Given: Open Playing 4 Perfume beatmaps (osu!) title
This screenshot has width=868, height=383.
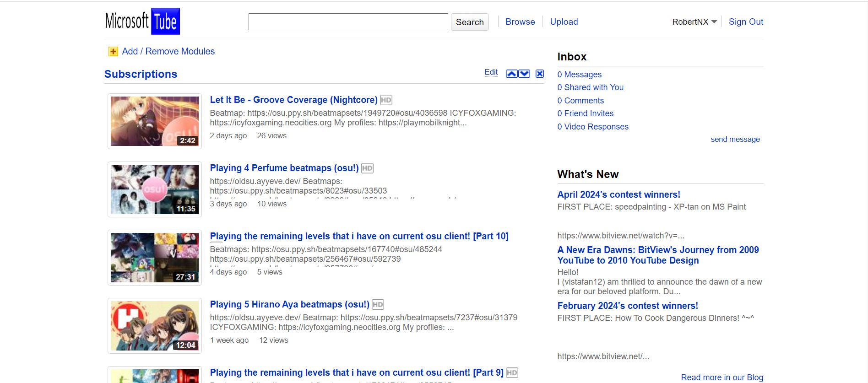Looking at the screenshot, I should tap(284, 168).
